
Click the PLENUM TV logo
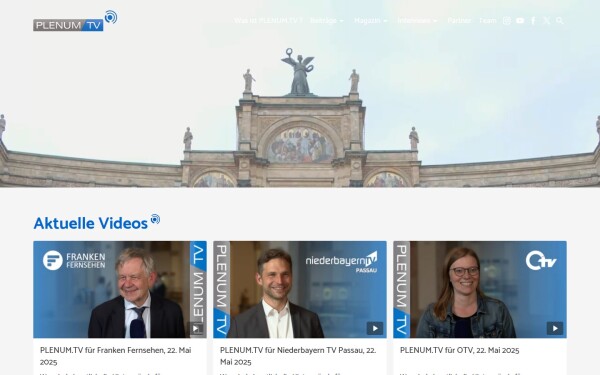[x=75, y=21]
